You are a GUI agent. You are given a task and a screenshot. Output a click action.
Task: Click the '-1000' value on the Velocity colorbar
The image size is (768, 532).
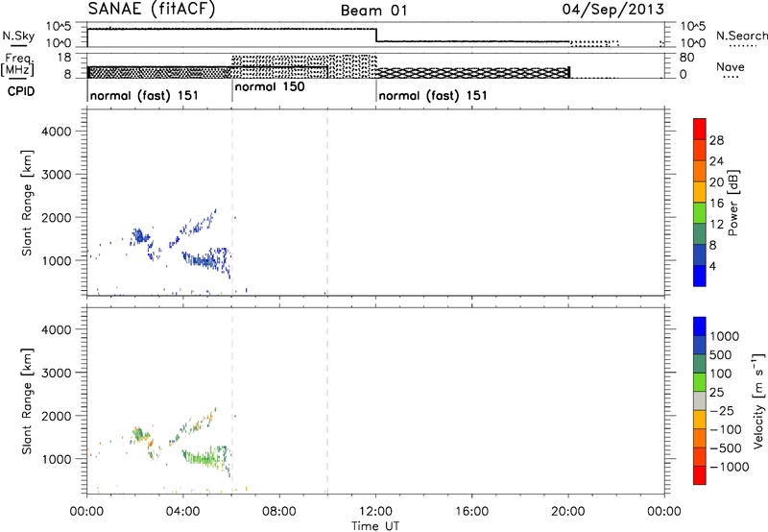(730, 467)
